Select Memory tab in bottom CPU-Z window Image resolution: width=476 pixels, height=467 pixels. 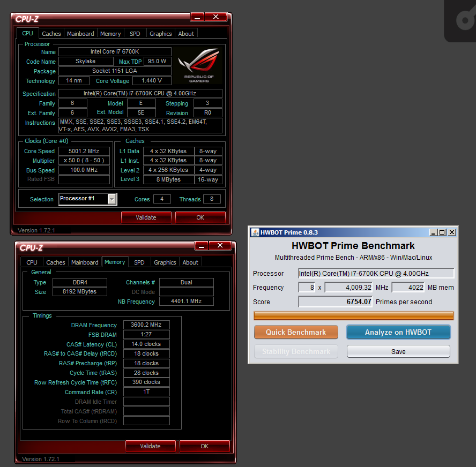(x=115, y=262)
